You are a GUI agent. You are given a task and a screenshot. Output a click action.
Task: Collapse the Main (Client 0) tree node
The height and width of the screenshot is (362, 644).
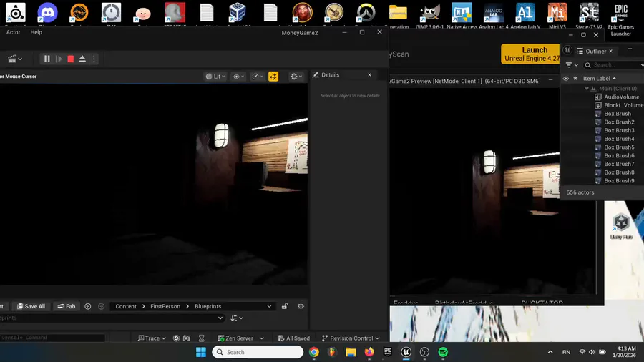587,89
